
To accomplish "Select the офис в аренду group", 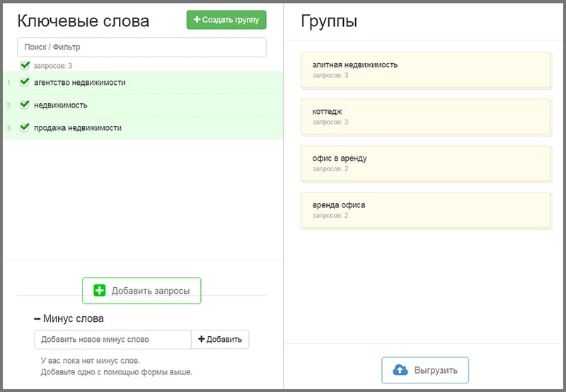I will (x=425, y=163).
